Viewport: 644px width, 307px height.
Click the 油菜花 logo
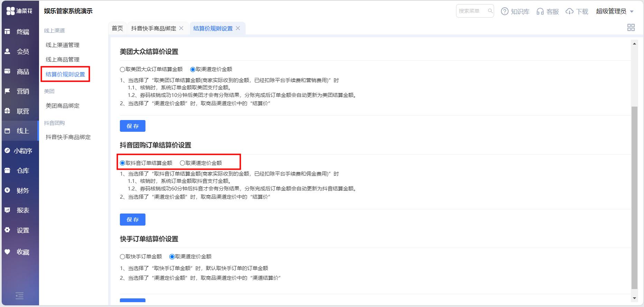[20, 11]
